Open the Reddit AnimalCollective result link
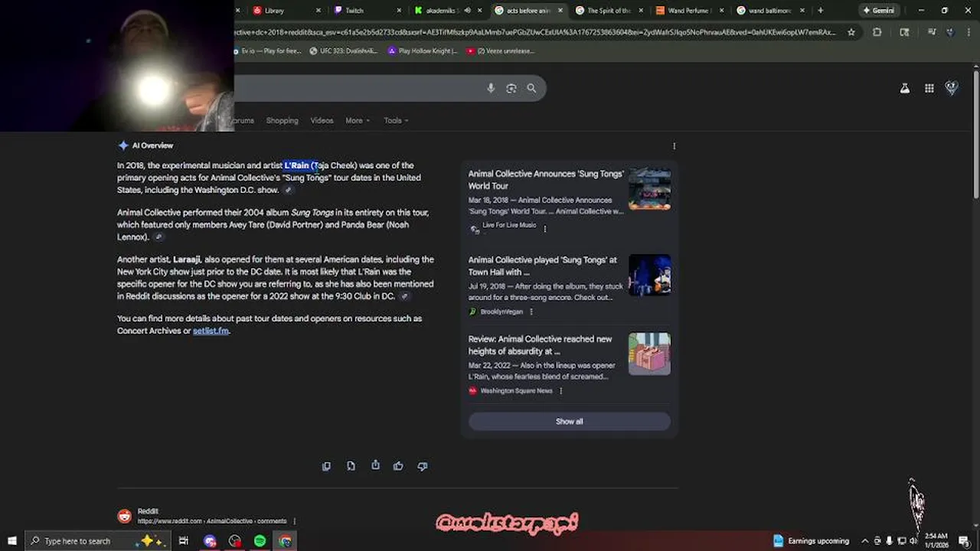This screenshot has height=551, width=980. pyautogui.click(x=212, y=521)
